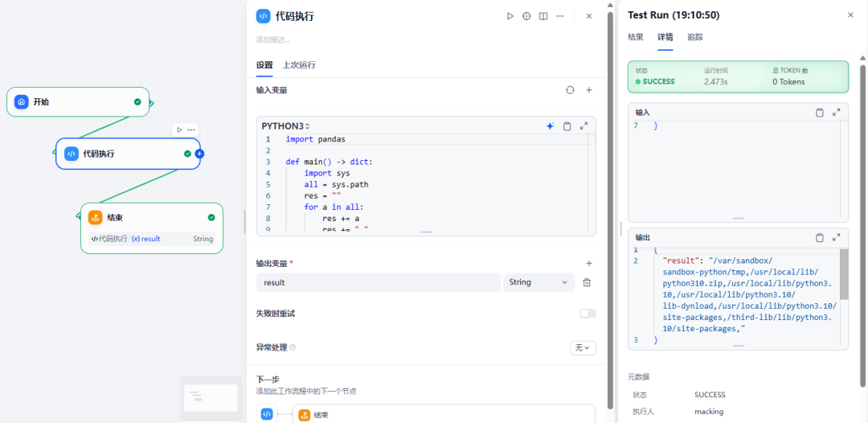
Task: Run the code execution node step
Action: coord(510,16)
